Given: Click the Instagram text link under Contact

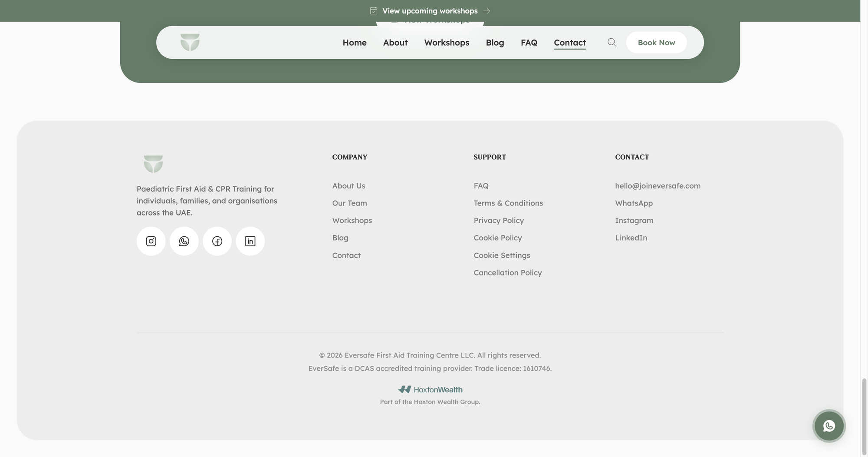Looking at the screenshot, I should 634,221.
